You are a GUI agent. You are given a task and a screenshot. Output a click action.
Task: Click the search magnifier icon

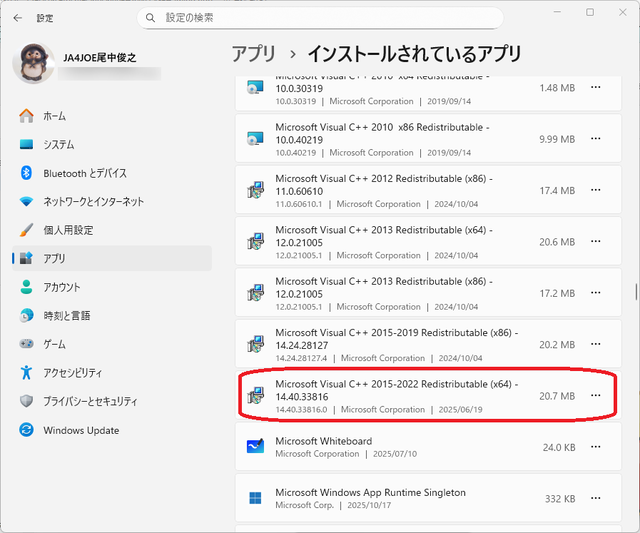coord(150,18)
